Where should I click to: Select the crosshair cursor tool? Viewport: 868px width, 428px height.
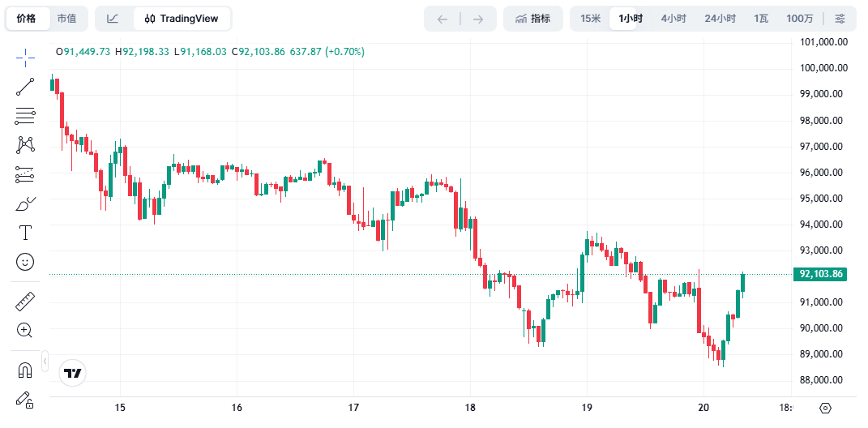pyautogui.click(x=25, y=57)
